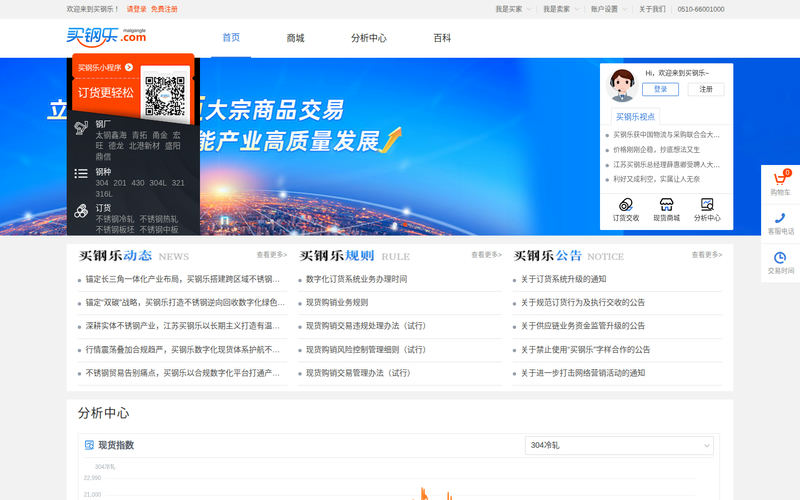The image size is (800, 500).
Task: Click the mini-program QR code
Action: [165, 96]
